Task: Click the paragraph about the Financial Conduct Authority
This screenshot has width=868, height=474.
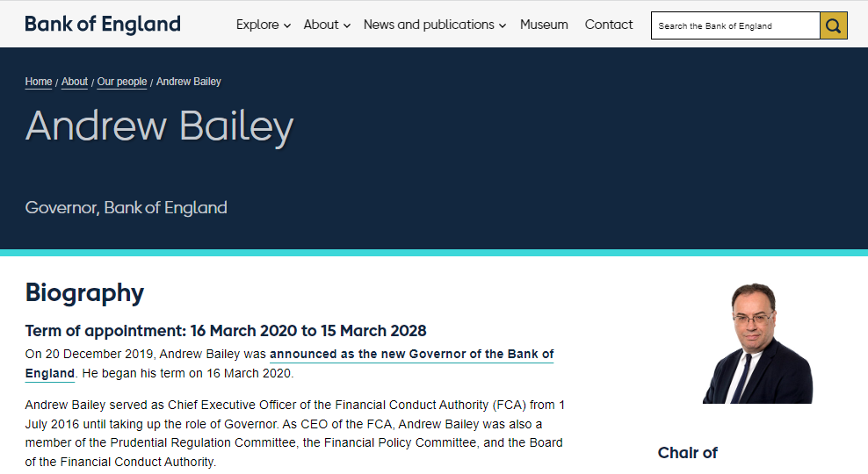Action: pyautogui.click(x=294, y=433)
